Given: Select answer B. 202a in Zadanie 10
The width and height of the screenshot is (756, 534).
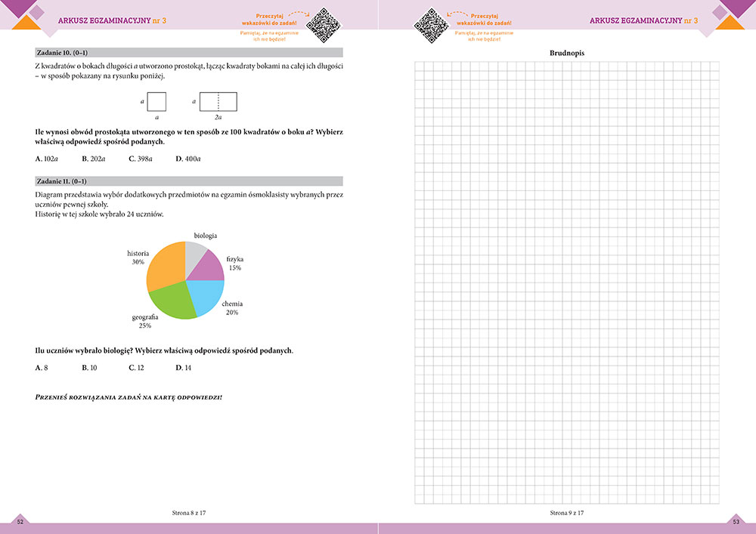Looking at the screenshot, I should (x=94, y=159).
